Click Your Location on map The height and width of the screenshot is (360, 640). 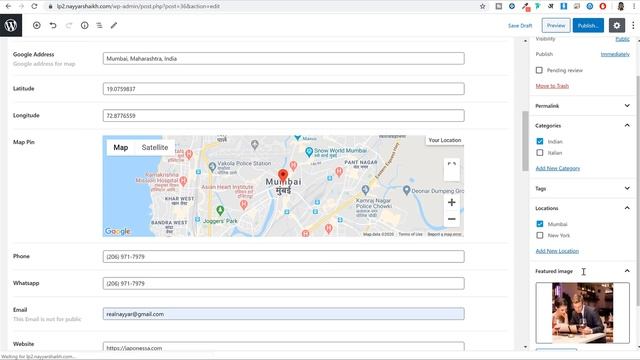coord(444,140)
